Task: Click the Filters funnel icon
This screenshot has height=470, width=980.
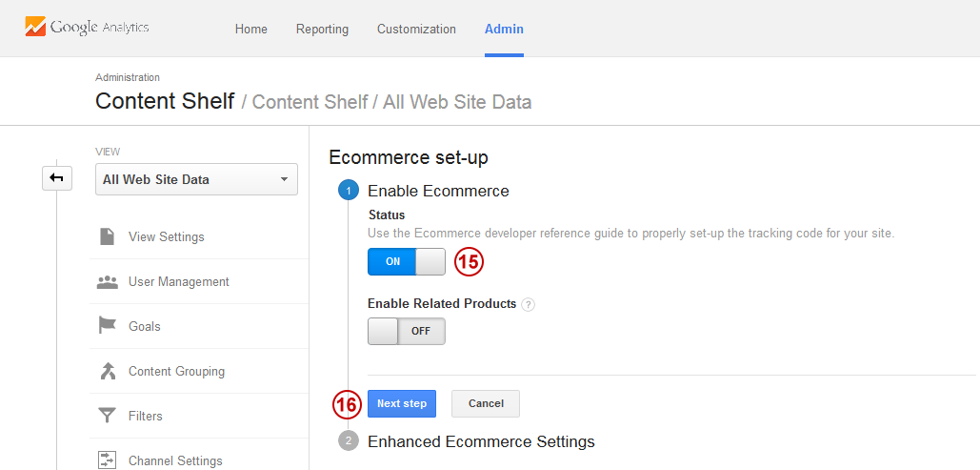Action: click(x=108, y=417)
